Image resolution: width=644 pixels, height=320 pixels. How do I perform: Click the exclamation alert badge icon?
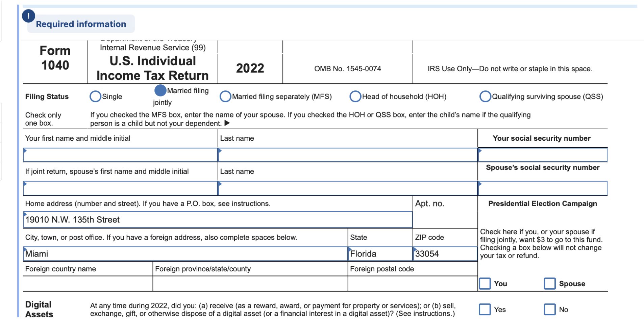[x=28, y=16]
